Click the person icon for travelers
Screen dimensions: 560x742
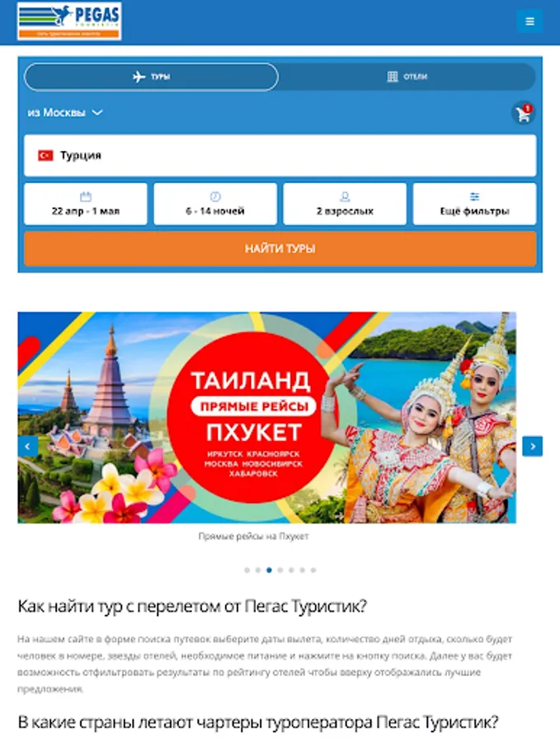(x=345, y=196)
